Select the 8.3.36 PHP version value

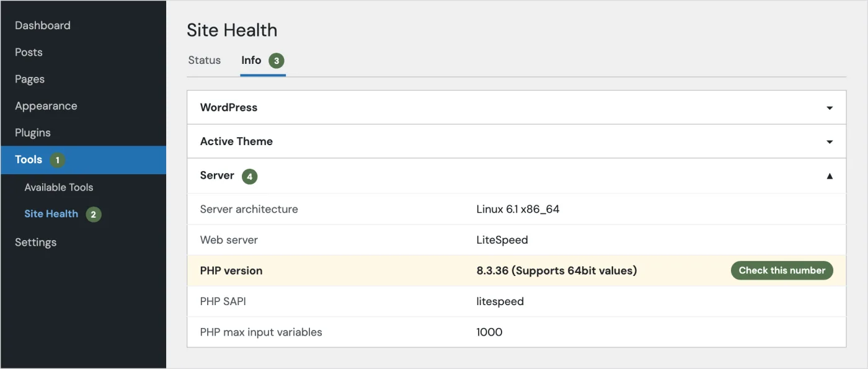click(557, 271)
